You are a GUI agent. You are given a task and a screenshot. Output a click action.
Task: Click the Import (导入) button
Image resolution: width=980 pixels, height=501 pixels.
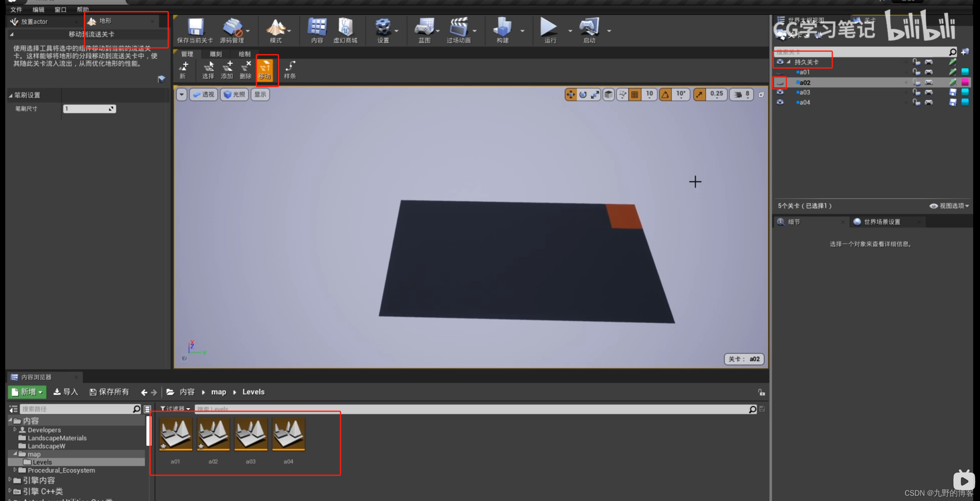66,392
